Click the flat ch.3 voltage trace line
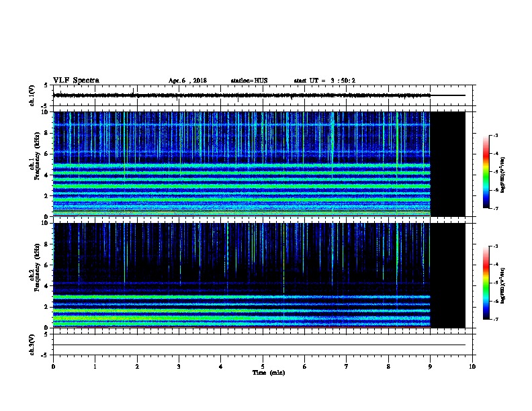 pos(259,345)
